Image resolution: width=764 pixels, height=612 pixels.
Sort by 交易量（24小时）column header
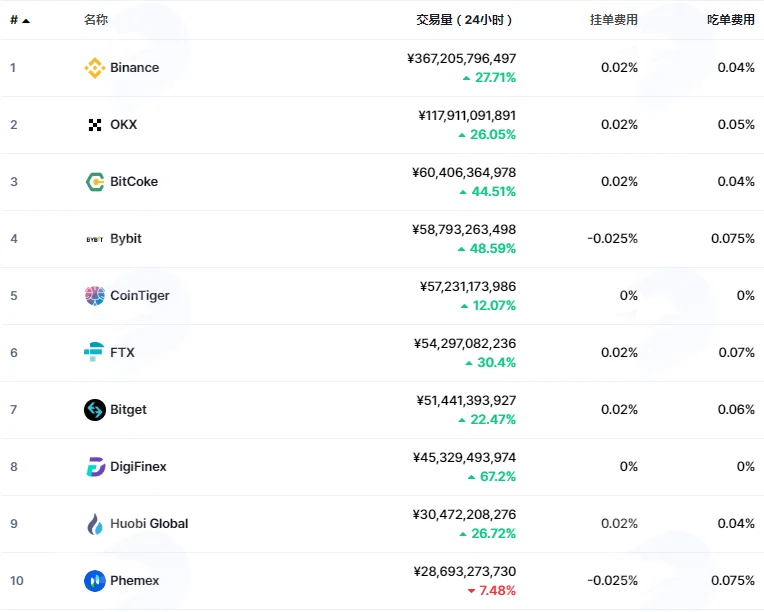[x=464, y=20]
